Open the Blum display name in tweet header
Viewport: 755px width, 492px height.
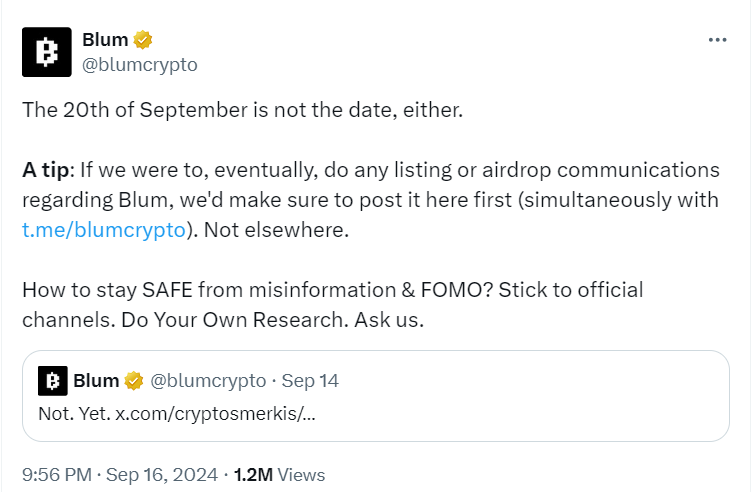pos(105,40)
